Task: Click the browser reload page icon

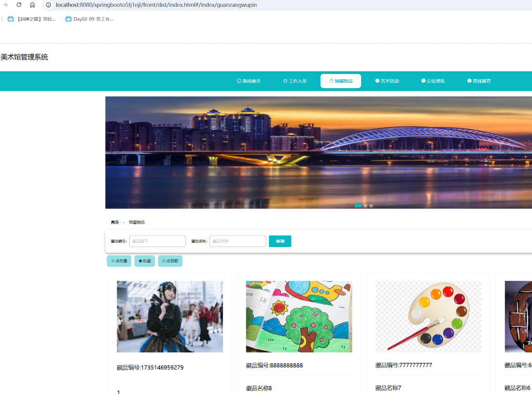Action: (x=19, y=5)
